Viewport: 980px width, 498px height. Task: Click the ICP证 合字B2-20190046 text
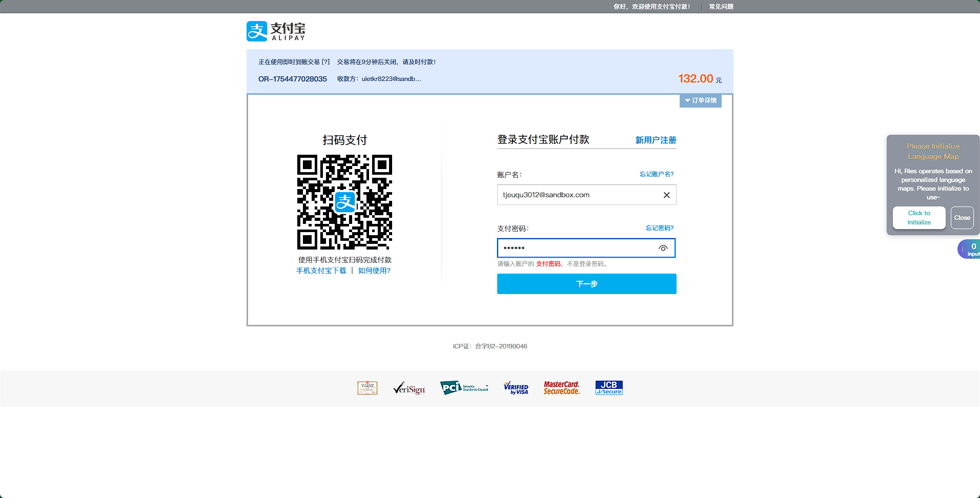[490, 346]
